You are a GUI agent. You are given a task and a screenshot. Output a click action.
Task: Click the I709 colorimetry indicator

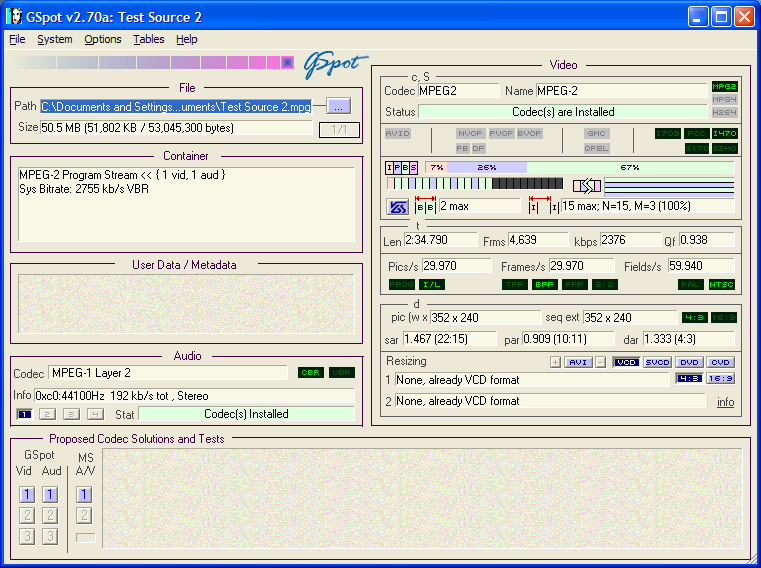click(668, 134)
